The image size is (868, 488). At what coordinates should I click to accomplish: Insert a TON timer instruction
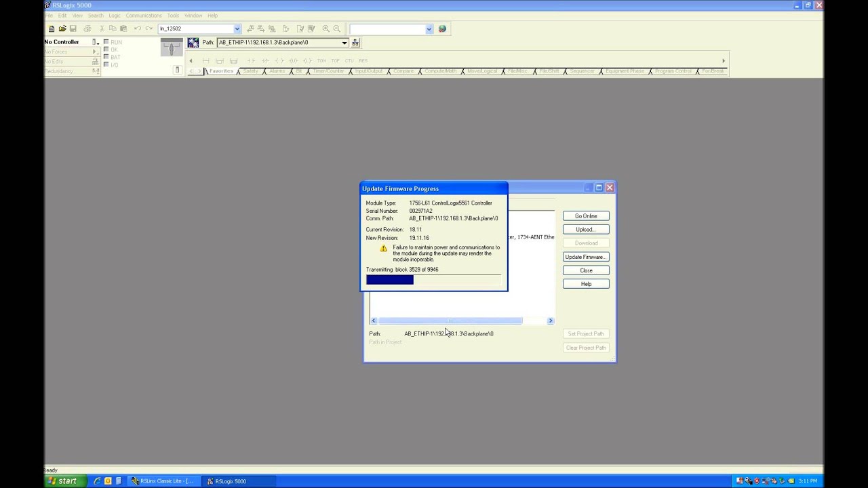[321, 61]
